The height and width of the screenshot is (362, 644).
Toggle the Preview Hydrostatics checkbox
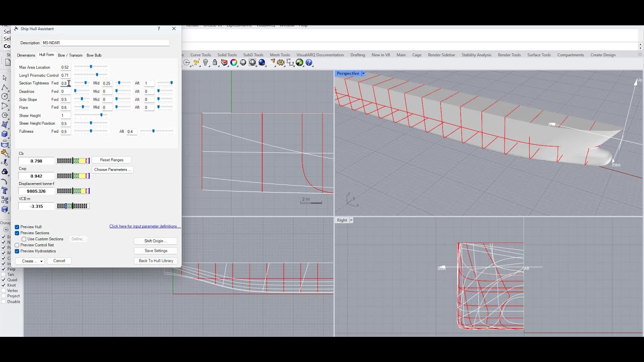click(x=17, y=251)
